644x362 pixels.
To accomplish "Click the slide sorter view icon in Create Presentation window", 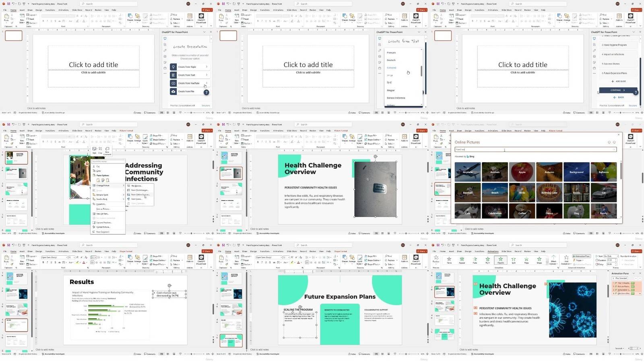I will [x=167, y=113].
